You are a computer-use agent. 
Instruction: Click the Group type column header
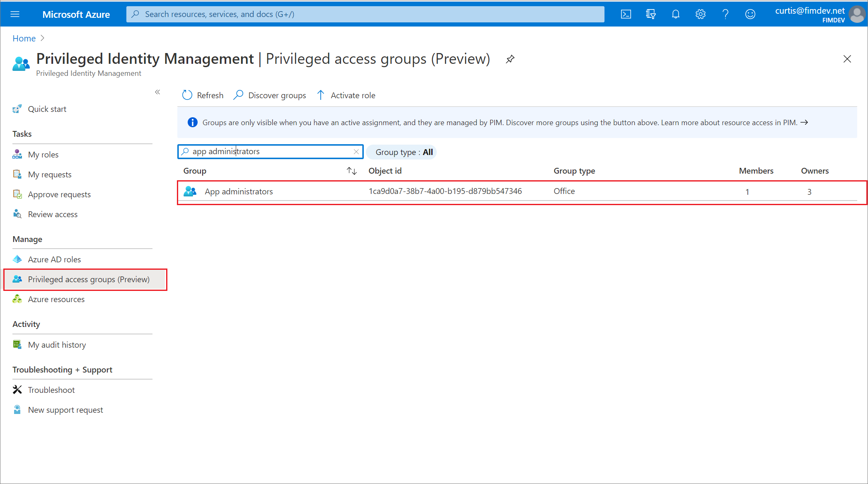coord(574,171)
